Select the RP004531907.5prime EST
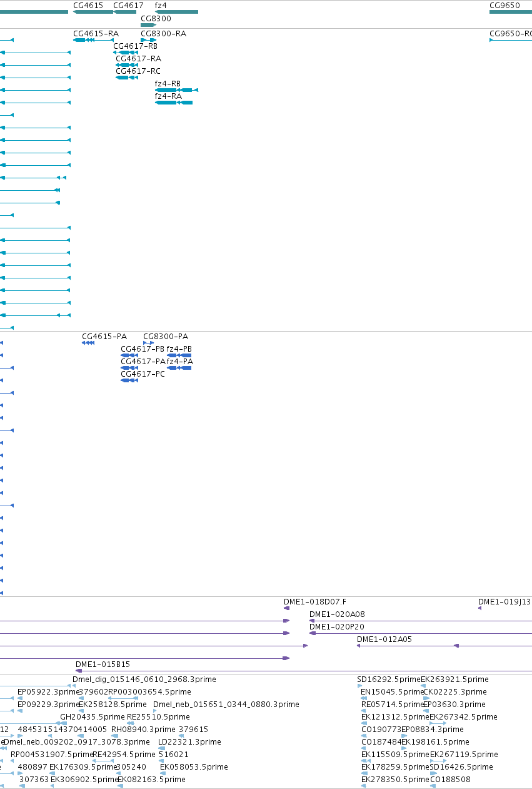 [x=13, y=761]
